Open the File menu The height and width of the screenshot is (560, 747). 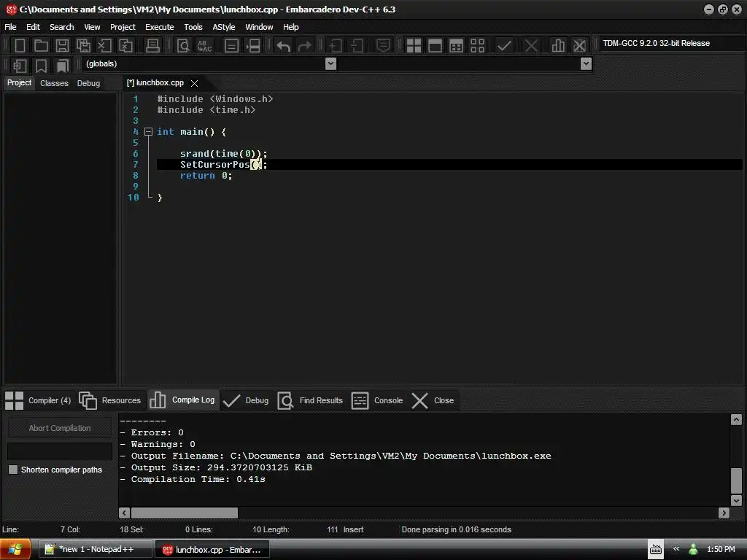point(10,27)
